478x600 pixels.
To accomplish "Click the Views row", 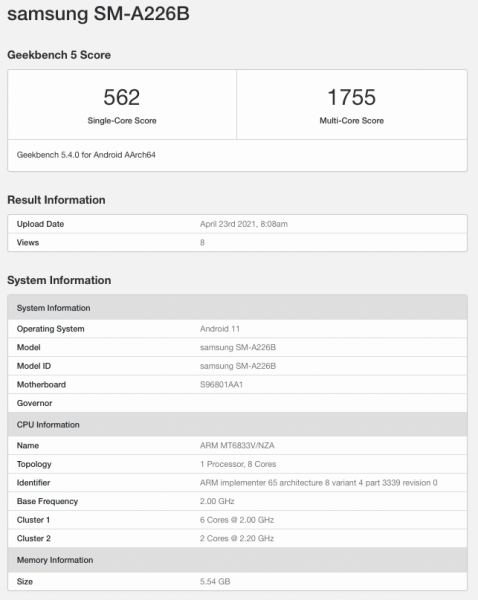I will (237, 243).
